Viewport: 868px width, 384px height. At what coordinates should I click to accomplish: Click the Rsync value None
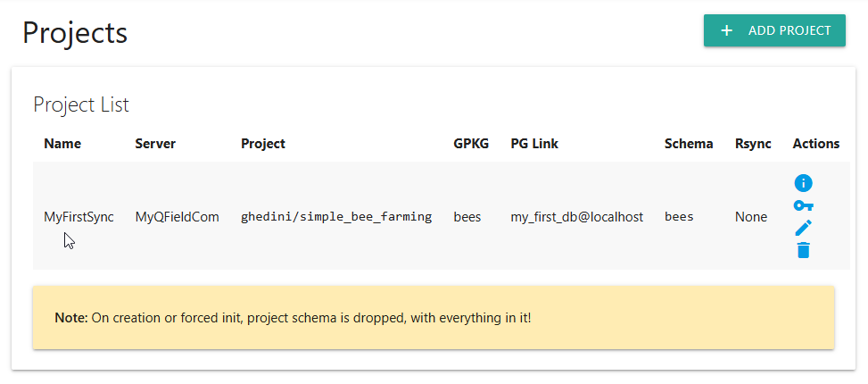(750, 217)
